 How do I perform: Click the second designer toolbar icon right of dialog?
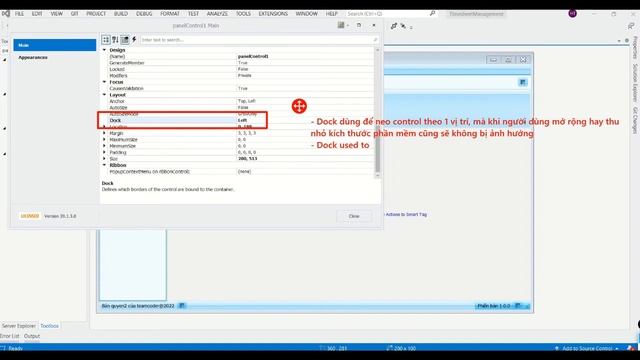pyautogui.click(x=403, y=26)
